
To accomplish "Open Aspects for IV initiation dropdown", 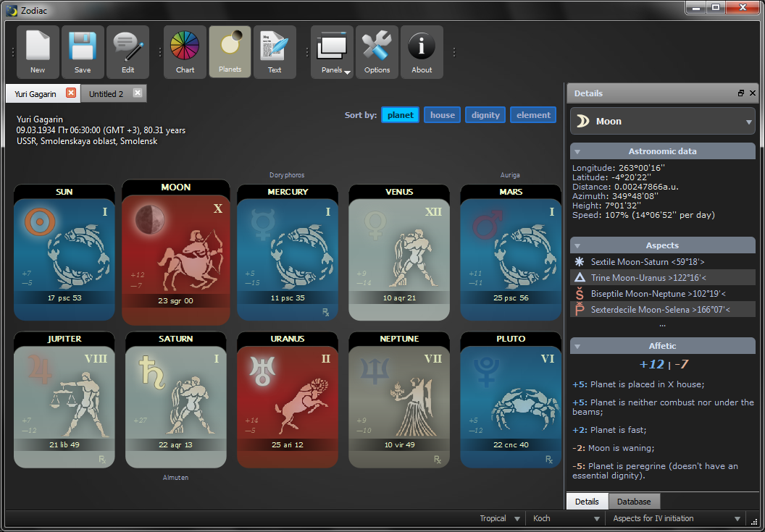I will pyautogui.click(x=676, y=518).
